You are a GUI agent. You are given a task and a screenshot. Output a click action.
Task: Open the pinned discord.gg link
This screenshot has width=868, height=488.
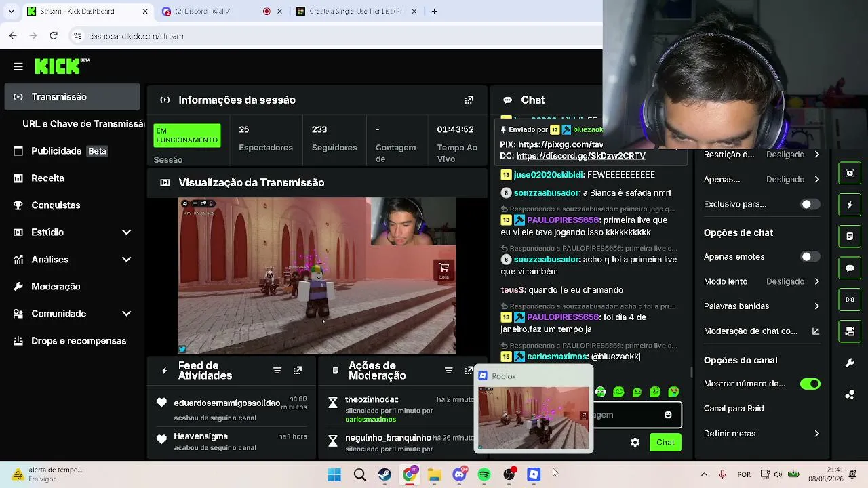tap(580, 156)
